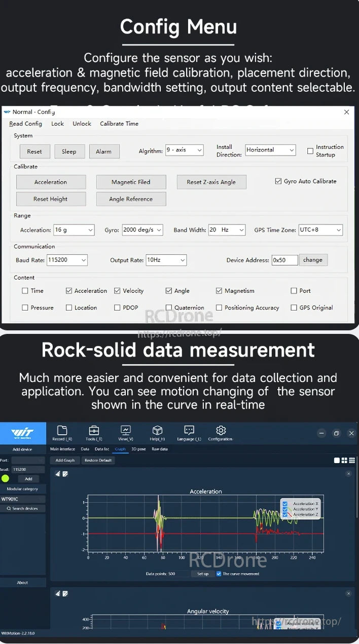359x644 pixels.
Task: Open the Record menu icon in WitMotion
Action: (x=62, y=431)
